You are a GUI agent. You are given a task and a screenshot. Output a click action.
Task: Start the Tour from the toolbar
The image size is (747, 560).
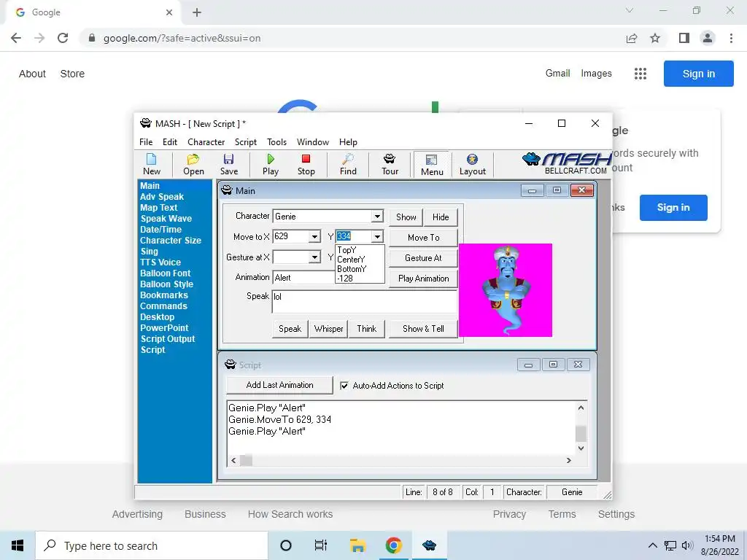tap(390, 165)
